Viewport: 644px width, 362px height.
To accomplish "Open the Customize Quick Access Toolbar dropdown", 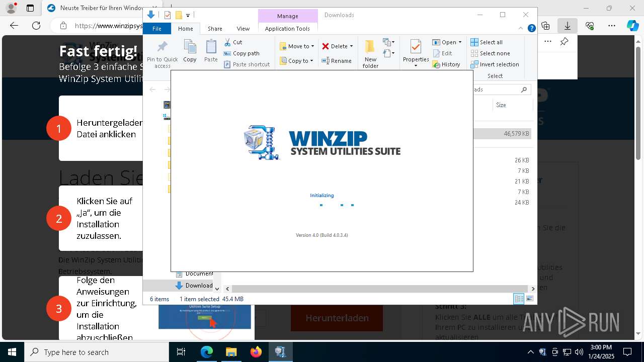I will (188, 15).
